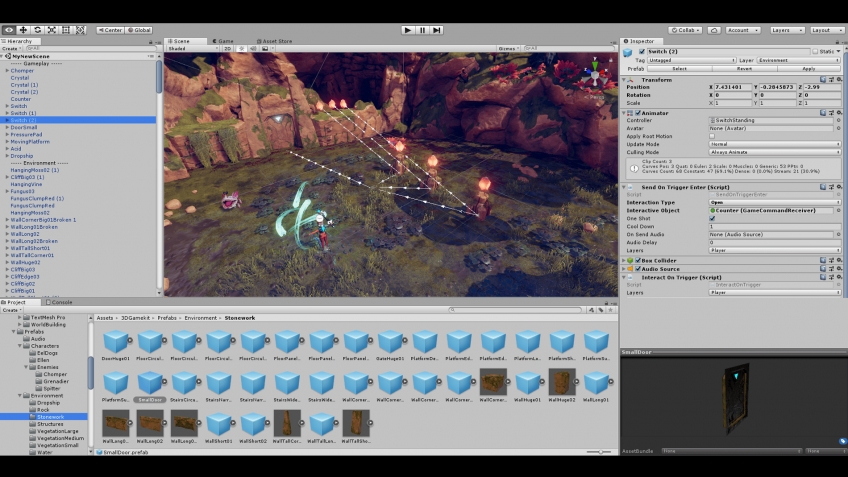Viewport: 848px width, 477px height.
Task: Select the Scale tool in toolbar
Action: pos(52,30)
